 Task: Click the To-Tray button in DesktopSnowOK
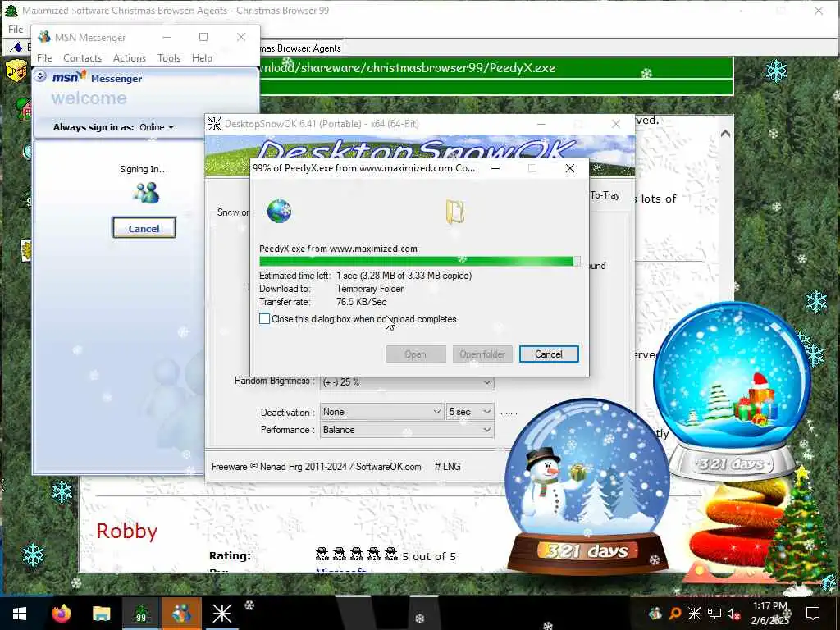[605, 195]
